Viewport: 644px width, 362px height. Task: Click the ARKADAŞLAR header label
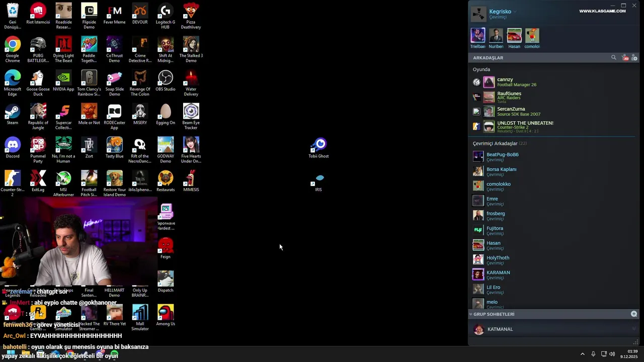488,58
